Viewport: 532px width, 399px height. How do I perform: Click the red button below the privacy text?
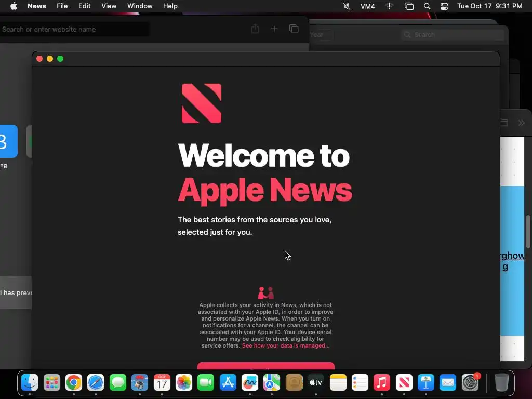(266, 366)
